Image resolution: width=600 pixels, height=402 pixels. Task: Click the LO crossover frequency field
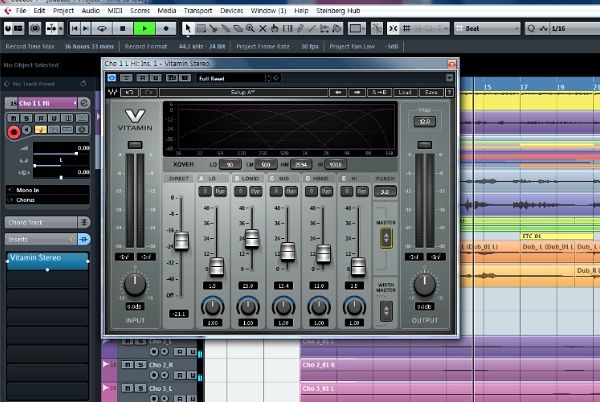[x=230, y=164]
